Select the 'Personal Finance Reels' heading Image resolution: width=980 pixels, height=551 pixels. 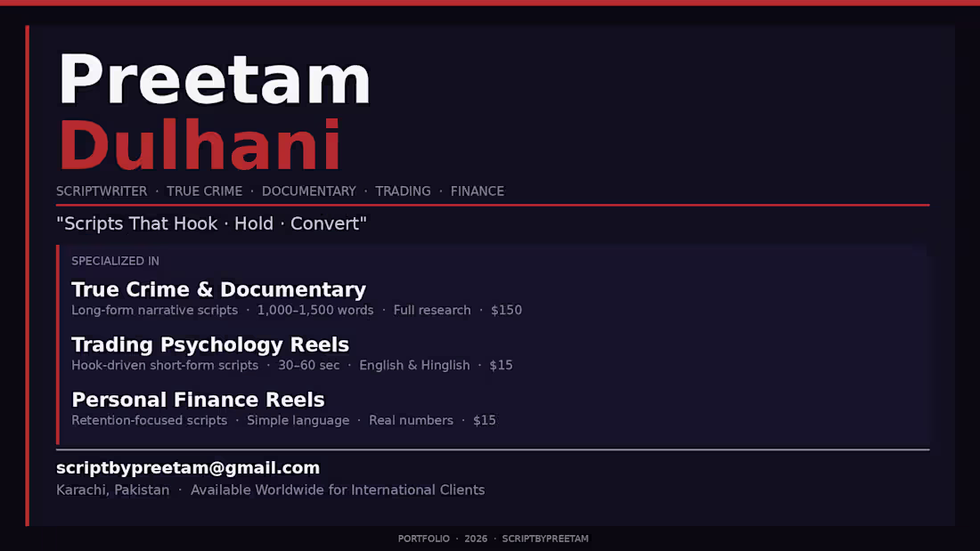198,400
